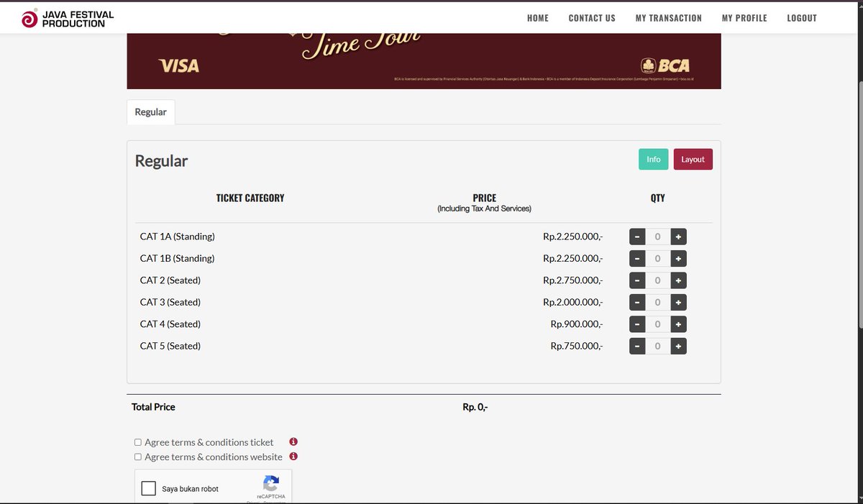
Task: Select the Regular tab
Action: 151,112
